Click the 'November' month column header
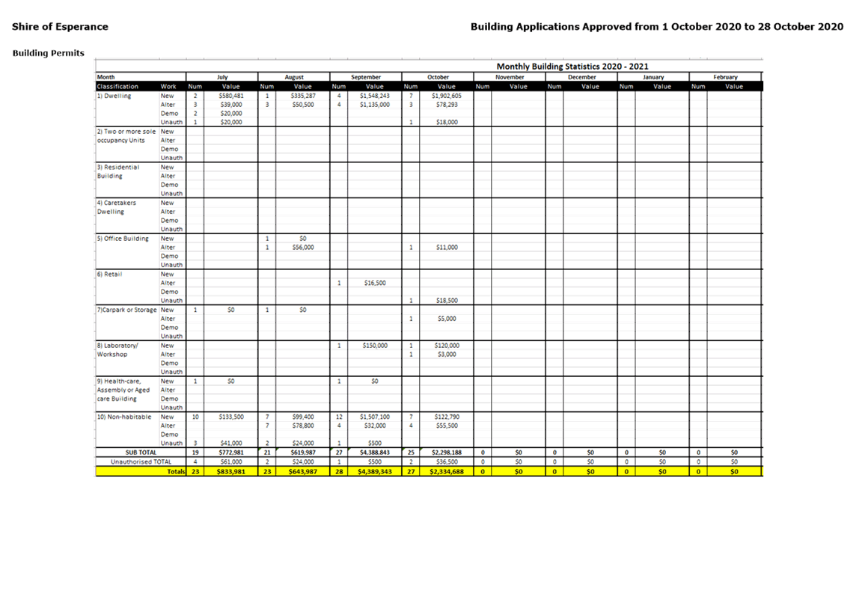This screenshot has width=868, height=614. coord(510,78)
